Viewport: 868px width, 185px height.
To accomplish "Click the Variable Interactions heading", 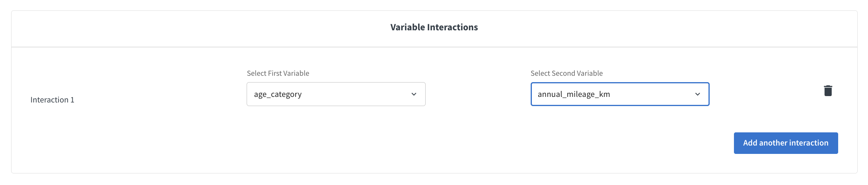I will (434, 27).
